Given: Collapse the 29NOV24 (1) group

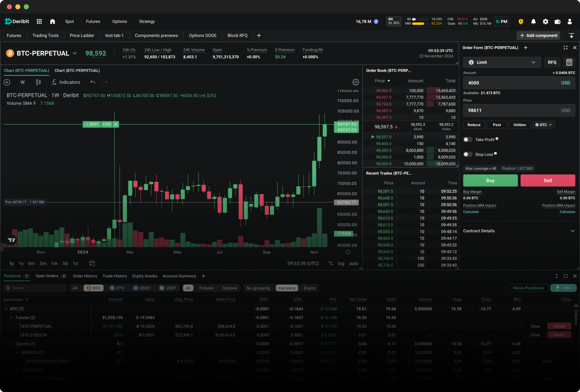Looking at the screenshot, I should [x=17, y=353].
